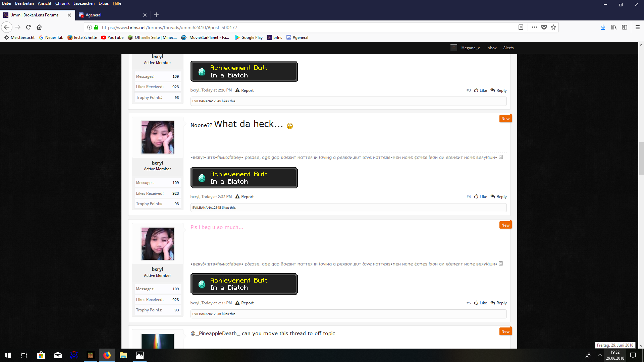Image resolution: width=644 pixels, height=362 pixels.
Task: Like post #5
Action: [481, 303]
